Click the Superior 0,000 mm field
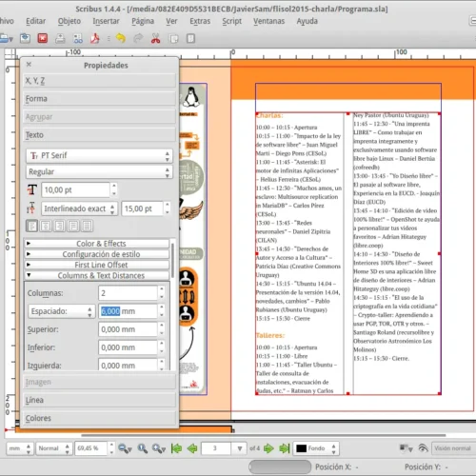This screenshot has height=476, width=476. coord(128,329)
